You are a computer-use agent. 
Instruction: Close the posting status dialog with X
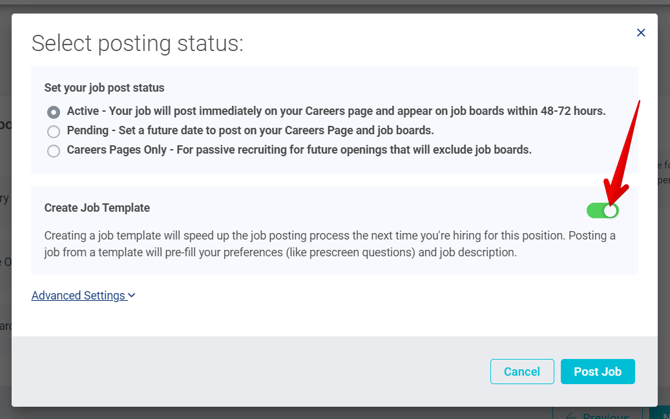pyautogui.click(x=641, y=33)
